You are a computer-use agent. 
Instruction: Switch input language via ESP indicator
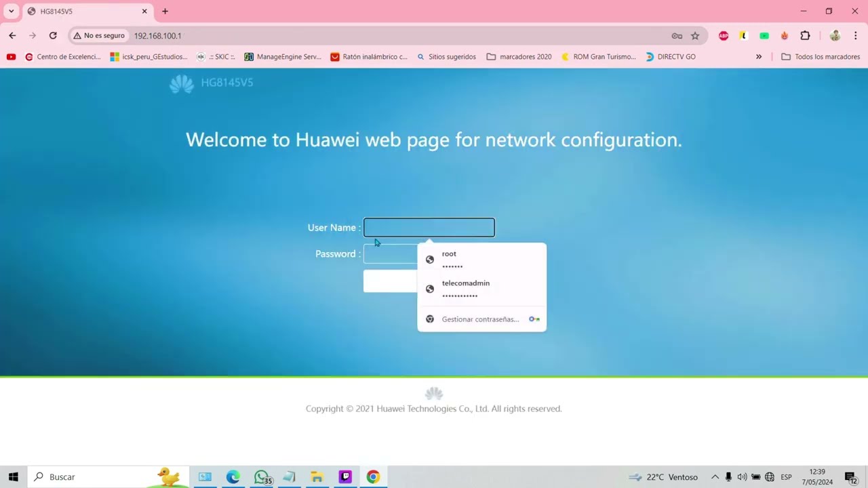786,477
